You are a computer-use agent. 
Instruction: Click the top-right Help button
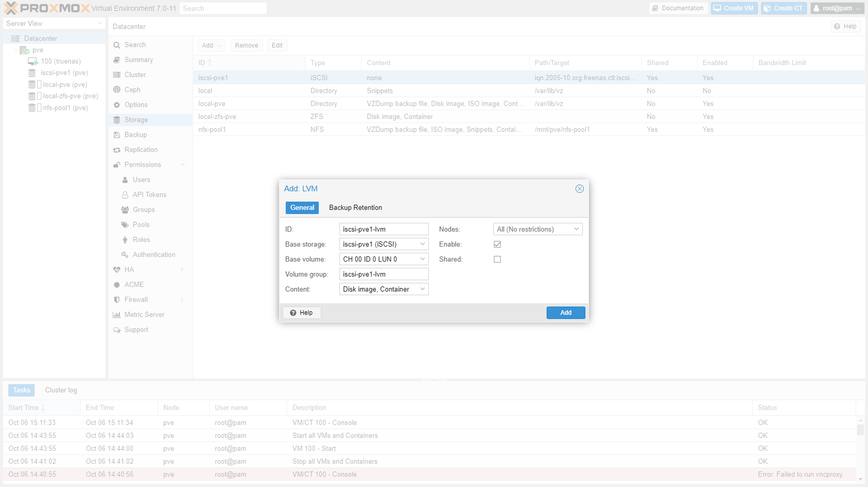pos(846,26)
